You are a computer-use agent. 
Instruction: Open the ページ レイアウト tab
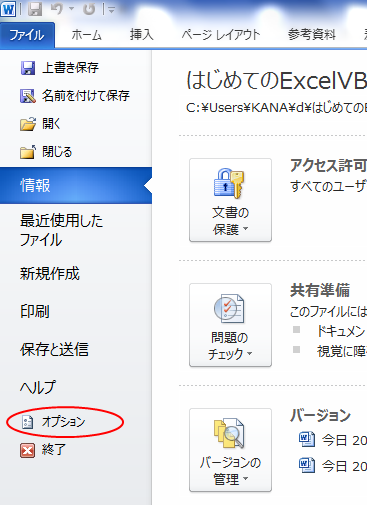(x=221, y=35)
